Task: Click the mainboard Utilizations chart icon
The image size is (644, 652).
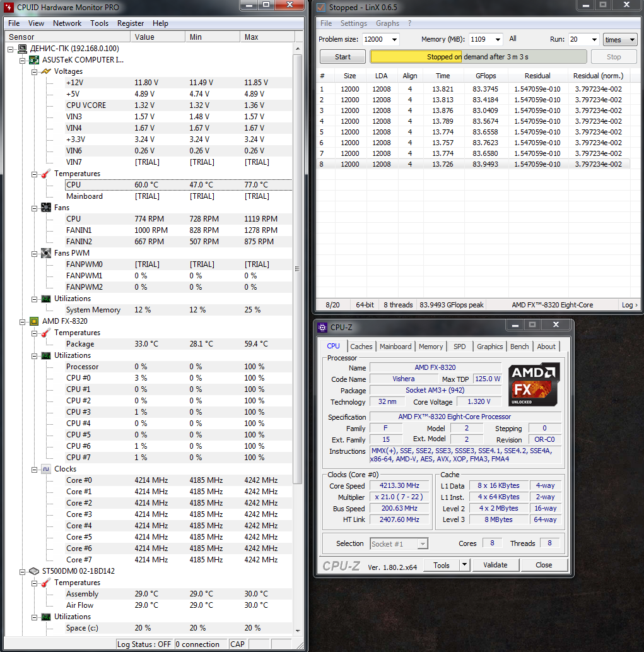Action: (x=46, y=299)
